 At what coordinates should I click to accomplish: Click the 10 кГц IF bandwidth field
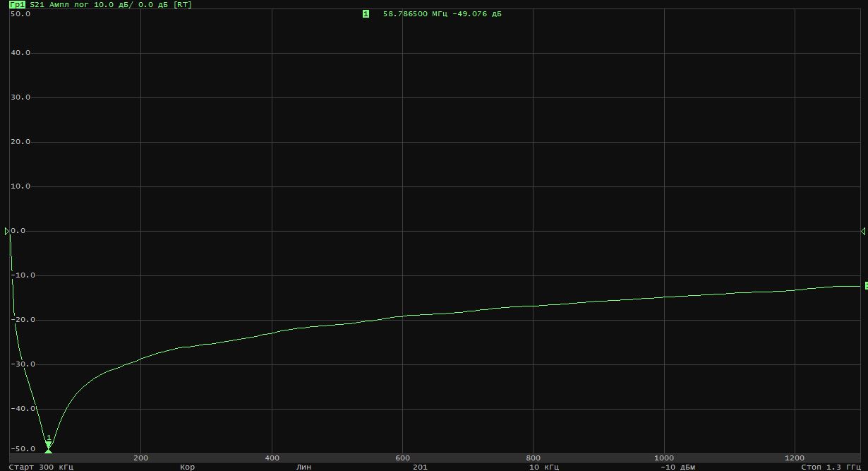pos(544,467)
